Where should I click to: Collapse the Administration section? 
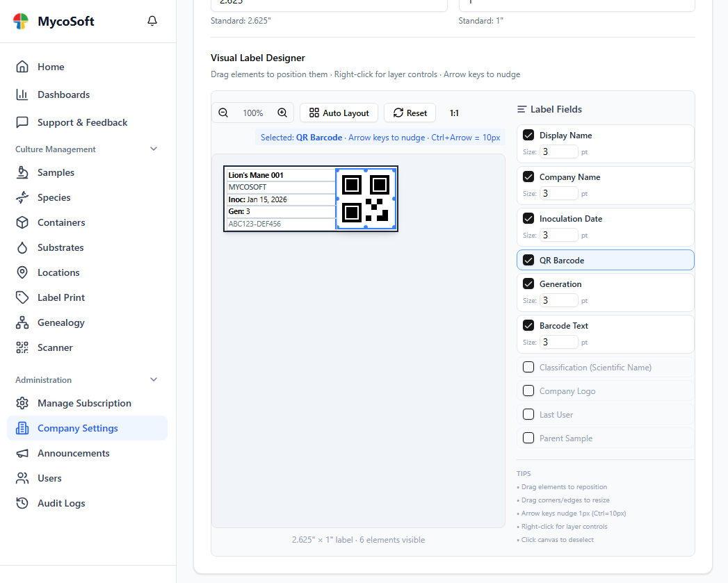[154, 380]
